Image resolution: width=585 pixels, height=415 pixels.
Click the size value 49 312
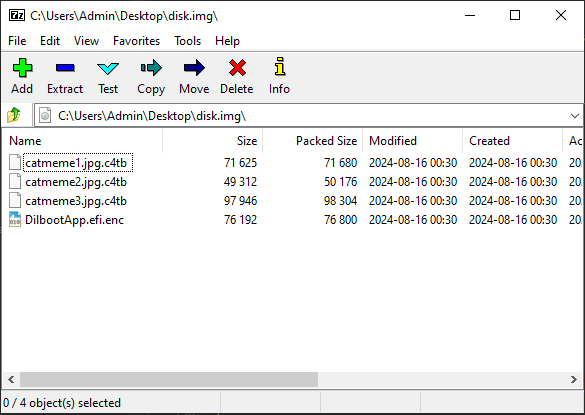240,182
